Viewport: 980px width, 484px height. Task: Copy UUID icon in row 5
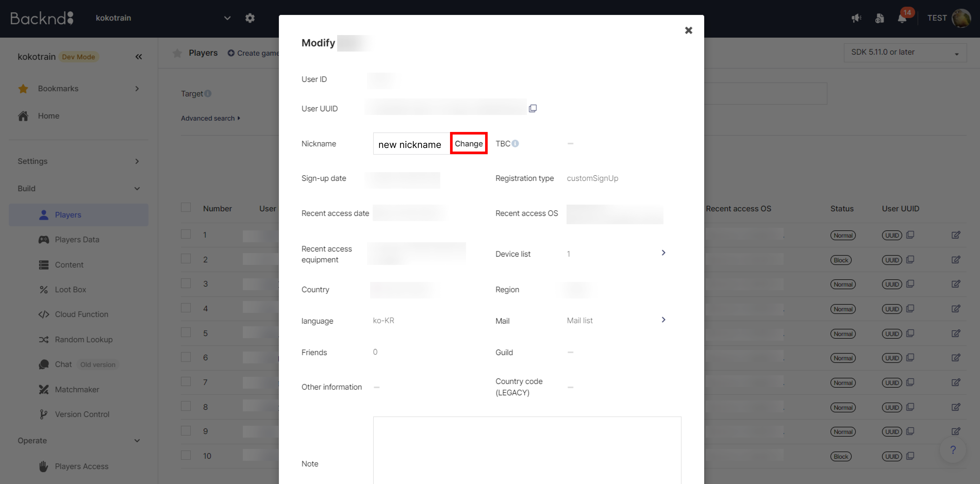point(910,333)
